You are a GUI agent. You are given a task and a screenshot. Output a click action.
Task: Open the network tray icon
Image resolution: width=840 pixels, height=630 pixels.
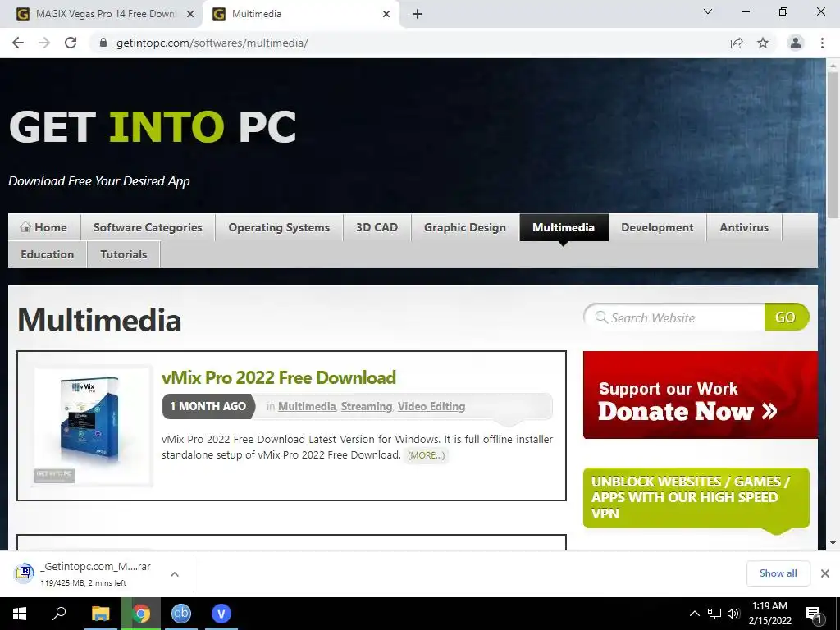(714, 614)
